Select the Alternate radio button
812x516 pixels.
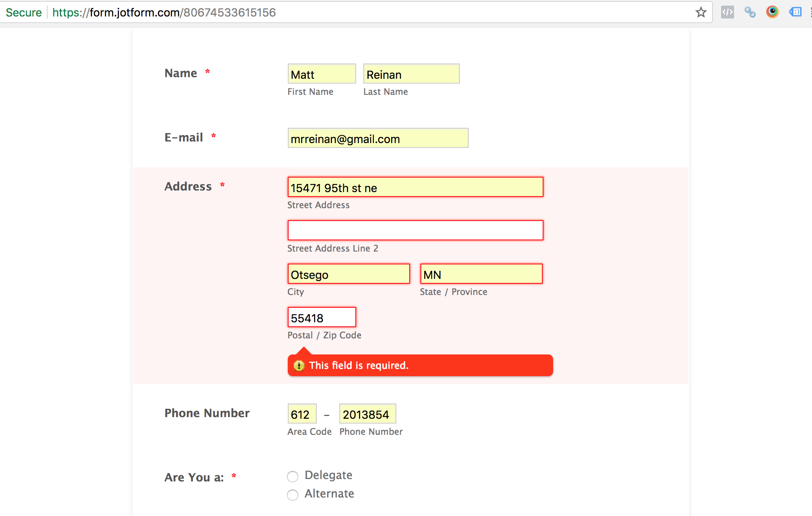click(293, 495)
